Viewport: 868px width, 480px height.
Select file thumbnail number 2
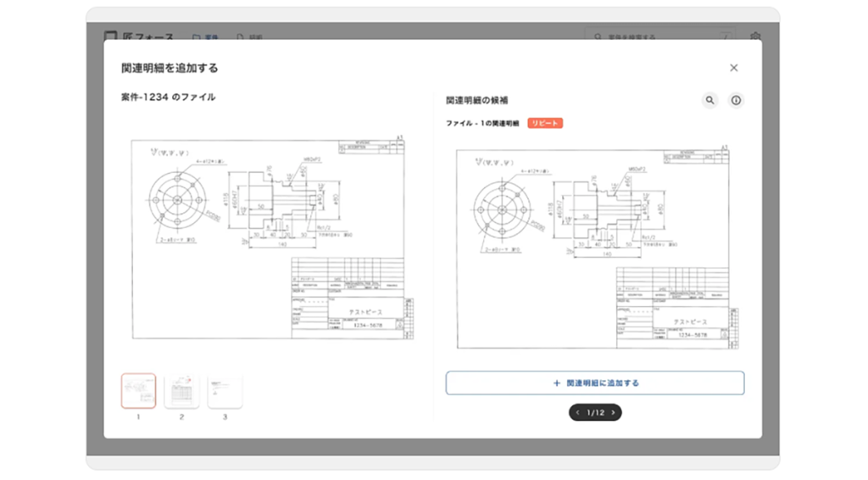click(181, 391)
